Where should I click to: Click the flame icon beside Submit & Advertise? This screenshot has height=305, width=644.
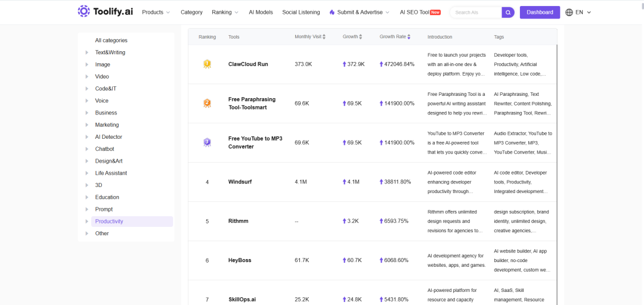click(332, 13)
